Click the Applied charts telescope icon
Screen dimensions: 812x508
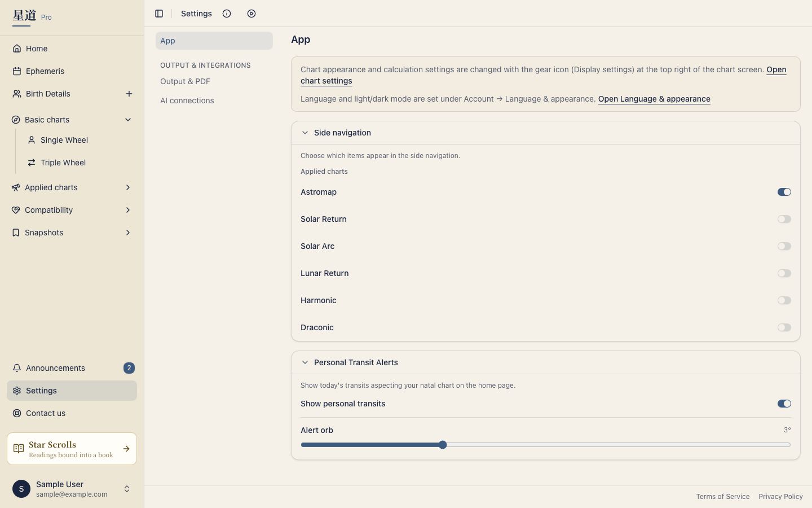coord(16,187)
